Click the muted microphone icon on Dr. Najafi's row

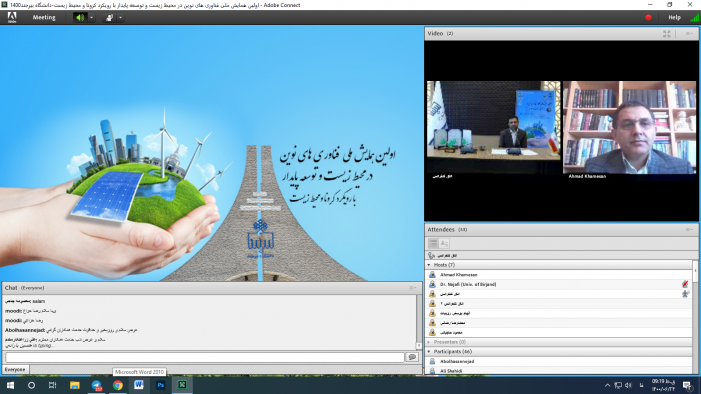(685, 284)
